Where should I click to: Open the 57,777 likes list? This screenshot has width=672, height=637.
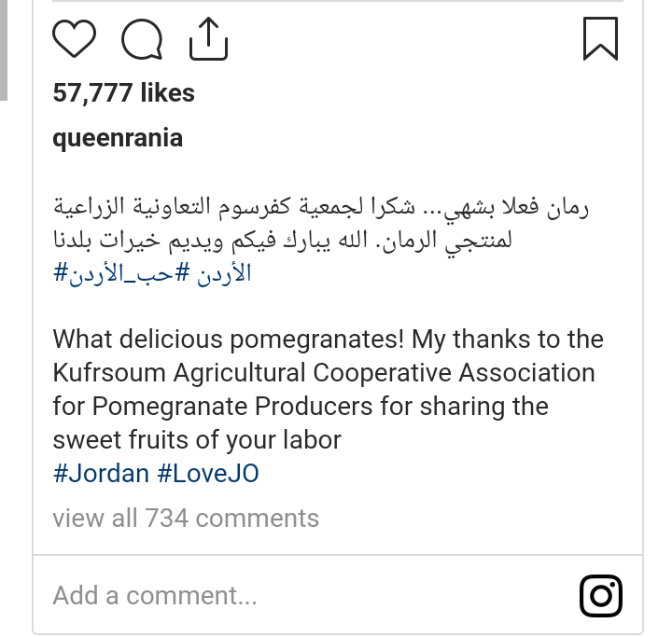click(123, 93)
